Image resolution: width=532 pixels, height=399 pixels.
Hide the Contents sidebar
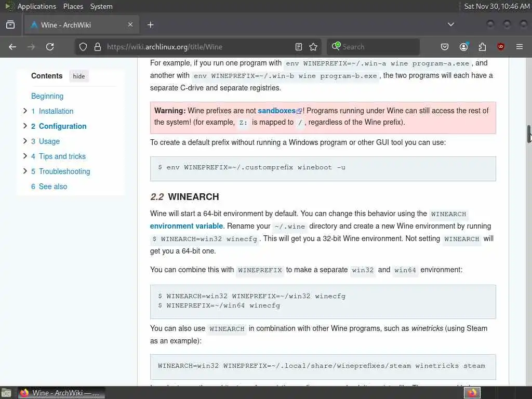[x=79, y=76]
